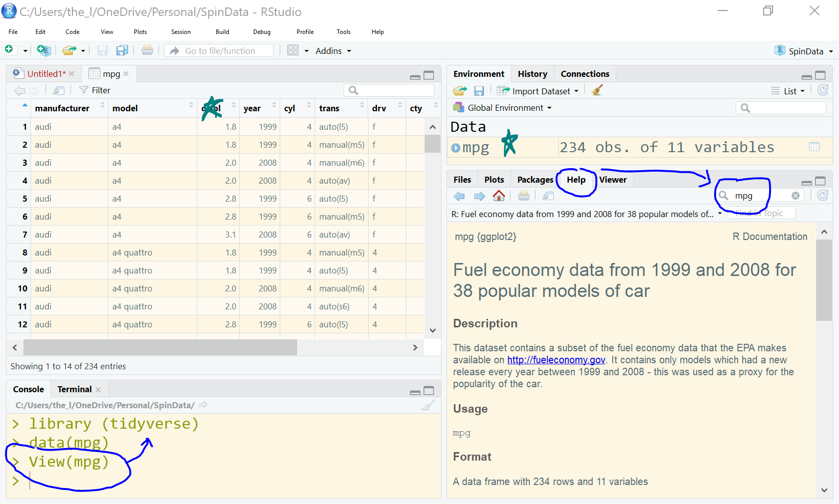This screenshot has width=839, height=504.
Task: Click the Filter button above the data table
Action: coord(94,90)
